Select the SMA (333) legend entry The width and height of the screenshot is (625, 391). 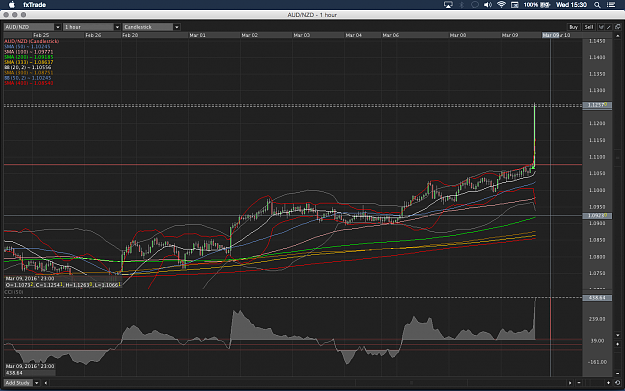pos(28,62)
